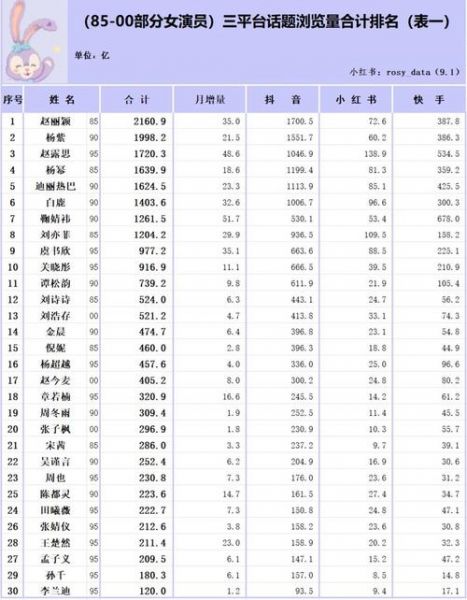Click the name 倪妮 in row 15
467x600 pixels.
[56, 348]
